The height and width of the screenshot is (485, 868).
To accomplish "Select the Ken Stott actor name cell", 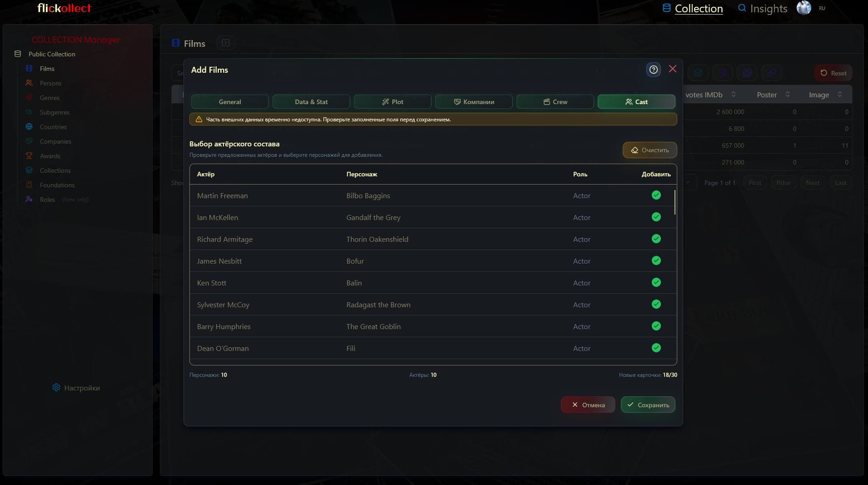I will coord(212,283).
